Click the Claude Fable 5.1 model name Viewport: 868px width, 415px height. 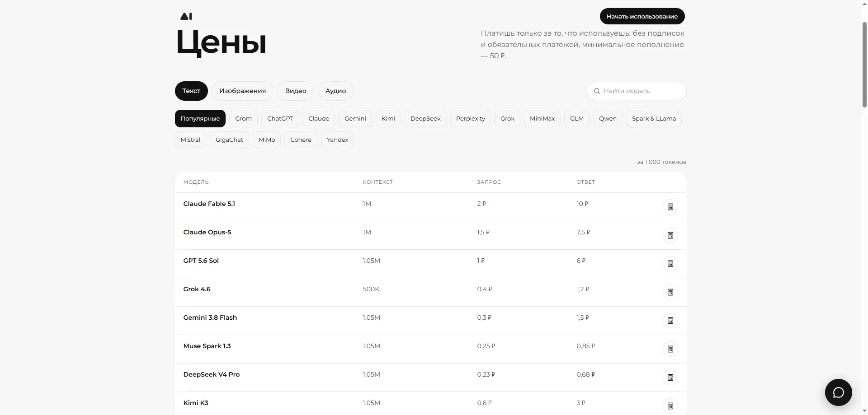coord(209,204)
